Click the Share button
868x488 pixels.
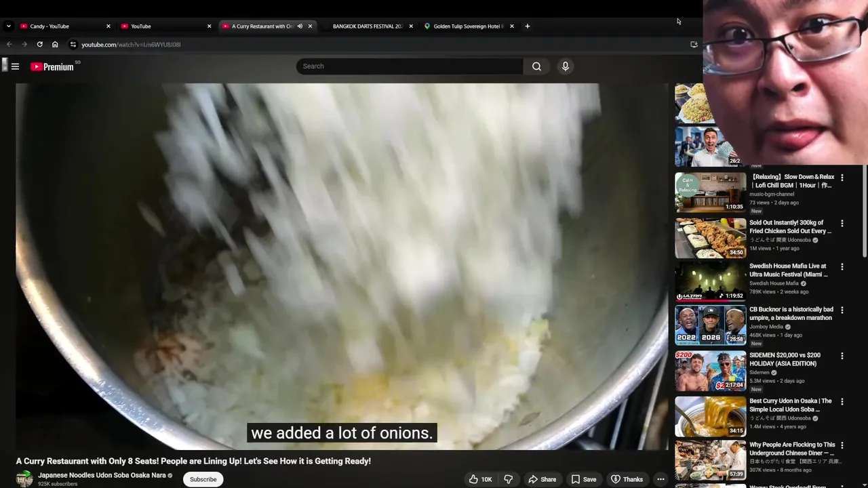542,479
